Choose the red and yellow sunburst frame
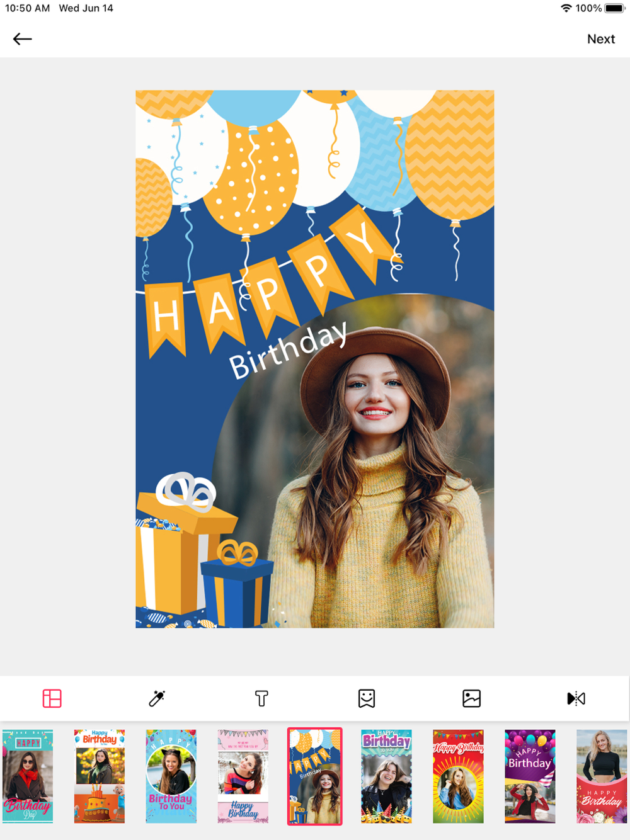 [459, 776]
